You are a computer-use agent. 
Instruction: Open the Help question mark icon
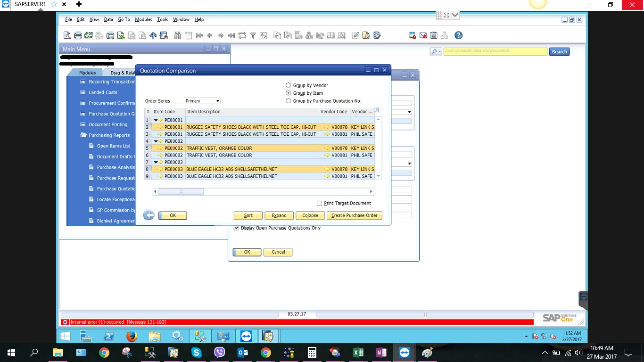tap(458, 35)
